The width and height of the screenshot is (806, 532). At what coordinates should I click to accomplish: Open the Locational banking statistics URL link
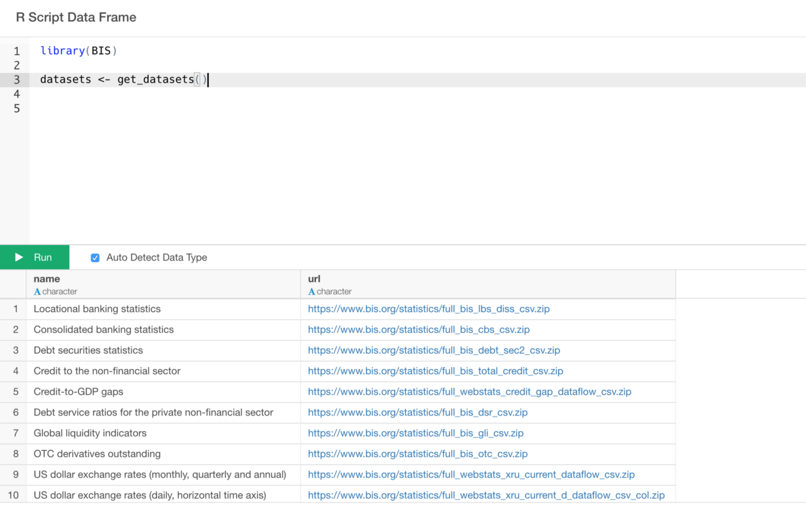428,309
